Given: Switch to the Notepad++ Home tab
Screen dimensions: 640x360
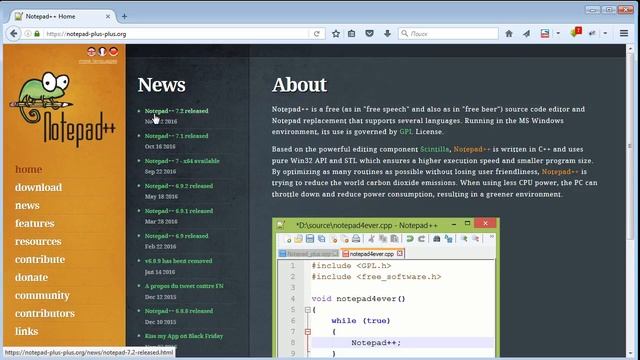Looking at the screenshot, I should (x=61, y=17).
